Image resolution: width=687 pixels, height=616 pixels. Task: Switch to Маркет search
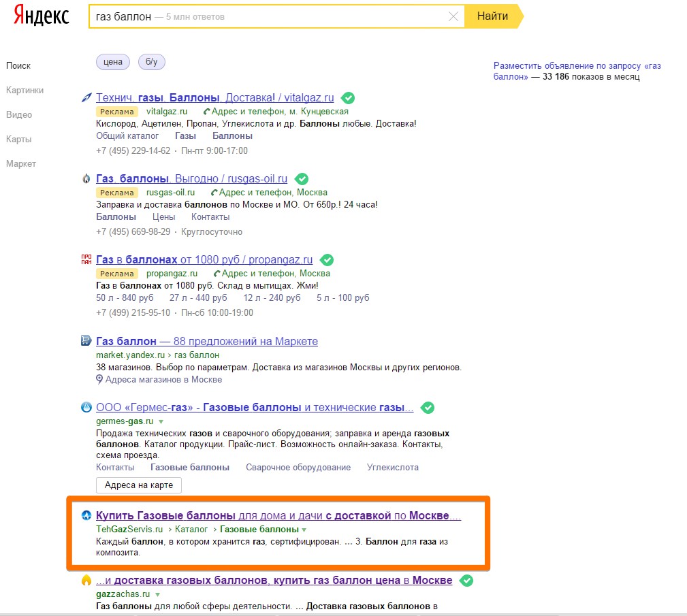click(x=21, y=164)
